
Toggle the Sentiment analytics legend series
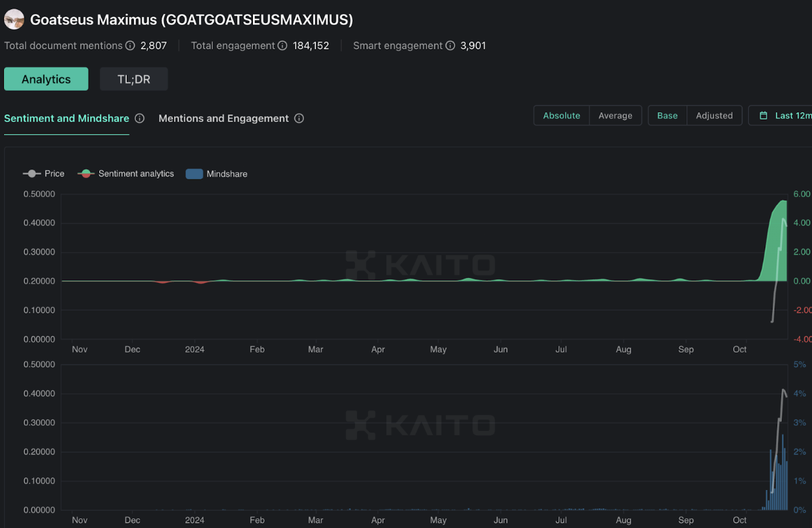(x=126, y=174)
